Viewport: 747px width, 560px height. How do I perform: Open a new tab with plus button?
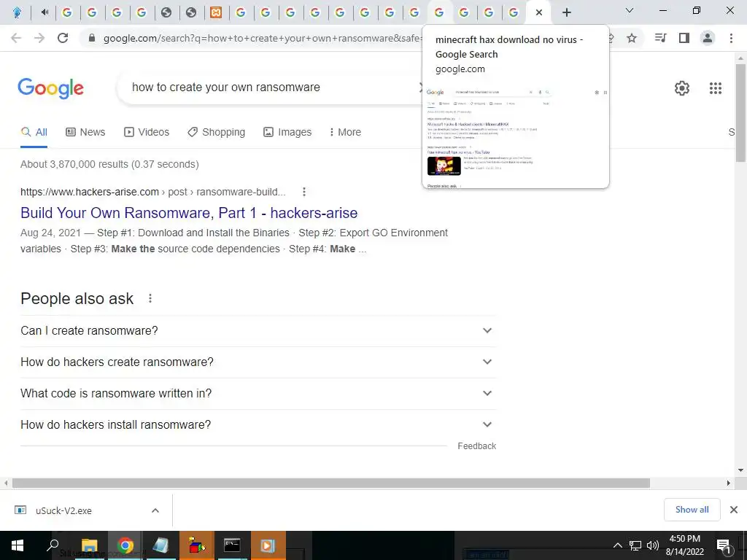pos(566,12)
